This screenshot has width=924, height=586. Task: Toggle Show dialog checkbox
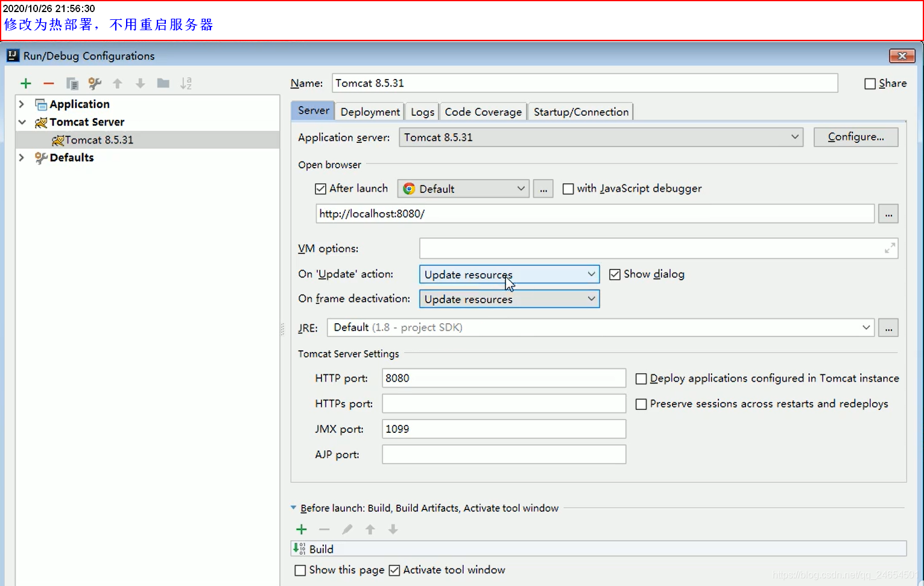coord(615,274)
